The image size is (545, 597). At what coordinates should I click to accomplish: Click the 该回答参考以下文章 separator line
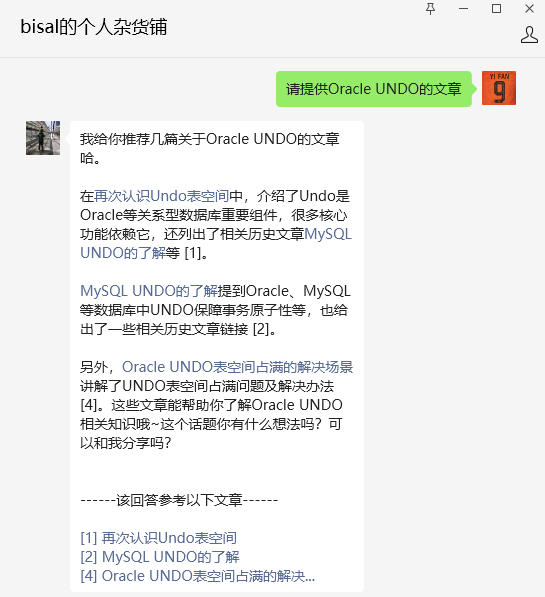point(179,500)
